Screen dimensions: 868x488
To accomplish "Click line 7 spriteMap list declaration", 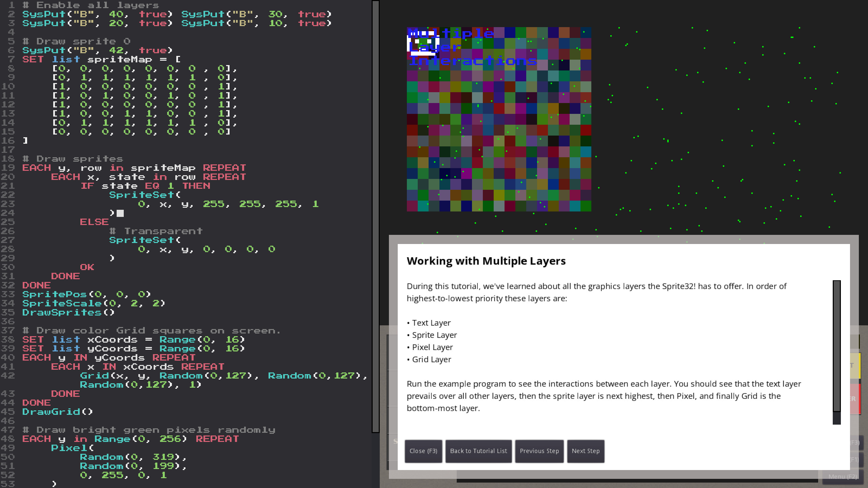I will (102, 59).
